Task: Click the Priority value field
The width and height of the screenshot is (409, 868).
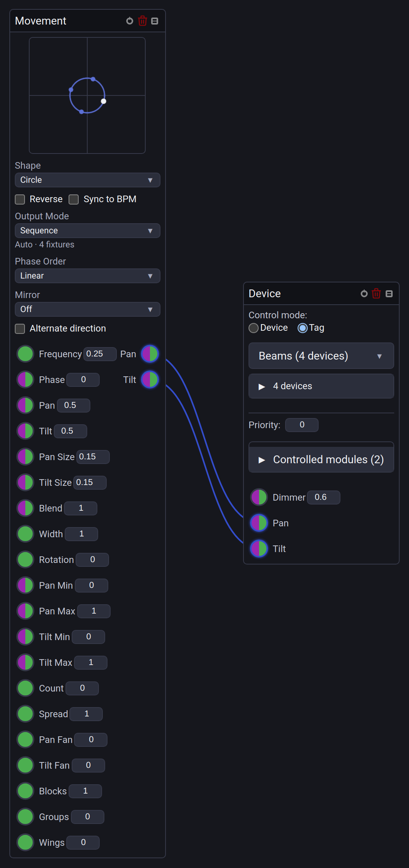Action: (x=302, y=425)
